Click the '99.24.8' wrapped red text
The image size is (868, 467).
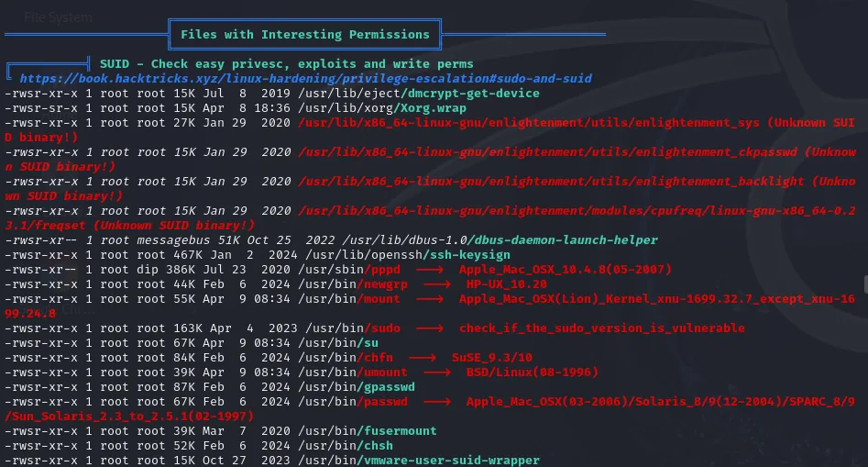30,314
